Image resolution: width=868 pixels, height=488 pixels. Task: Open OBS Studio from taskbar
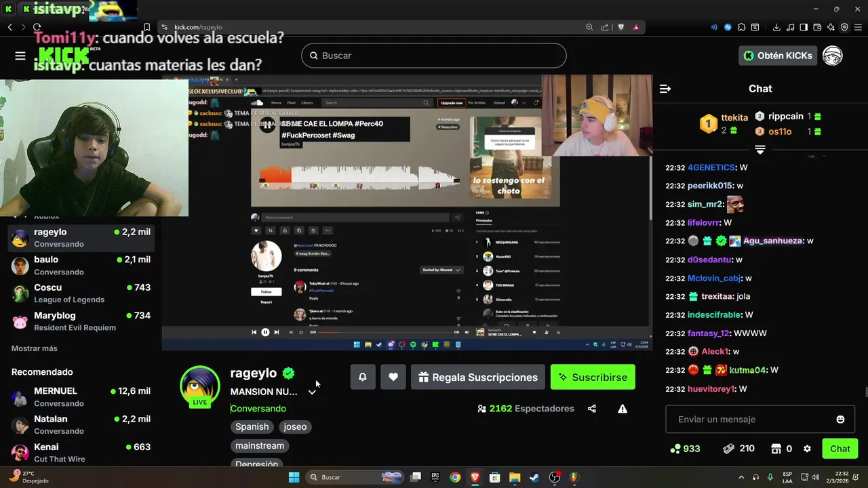(555, 477)
